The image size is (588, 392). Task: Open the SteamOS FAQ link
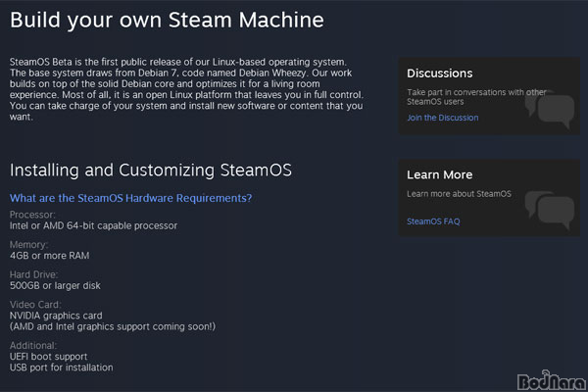(x=433, y=221)
